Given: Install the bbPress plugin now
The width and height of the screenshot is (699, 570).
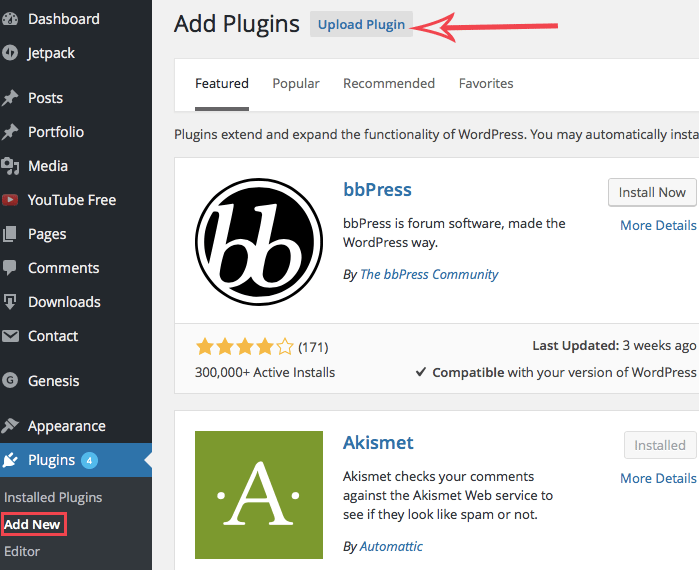Looking at the screenshot, I should [652, 192].
